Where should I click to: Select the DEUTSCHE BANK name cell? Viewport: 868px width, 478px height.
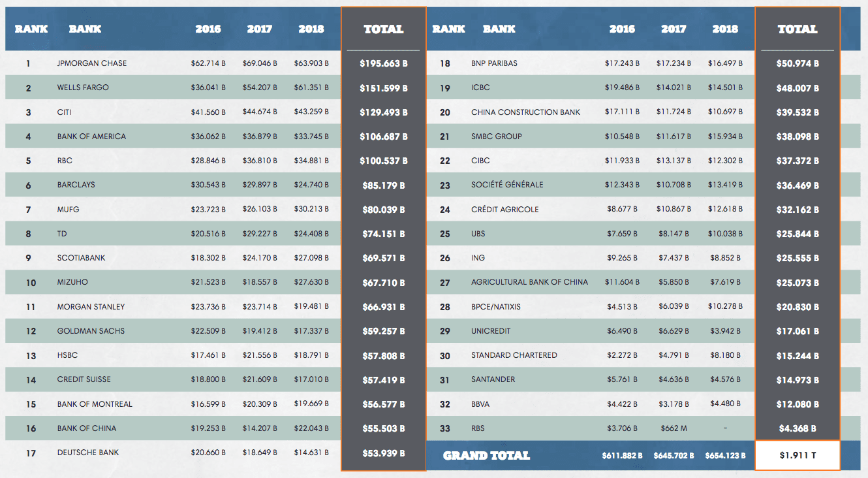88,453
